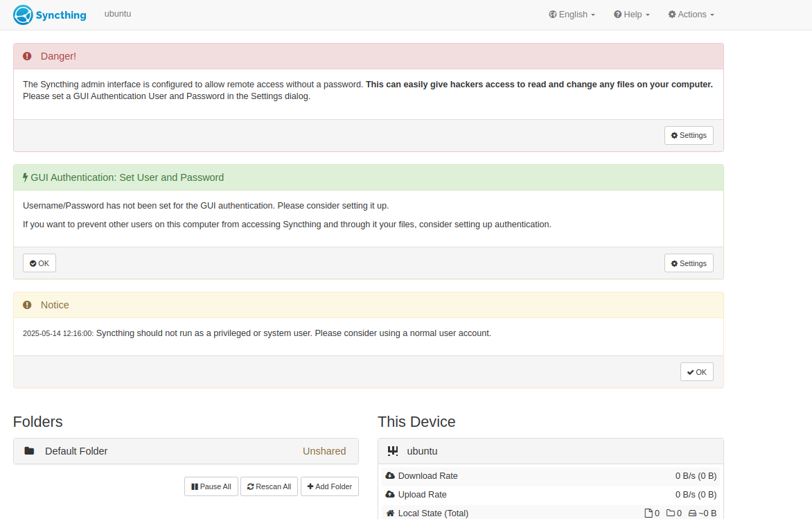Open the English language dropdown
This screenshot has width=812, height=519.
(x=572, y=15)
